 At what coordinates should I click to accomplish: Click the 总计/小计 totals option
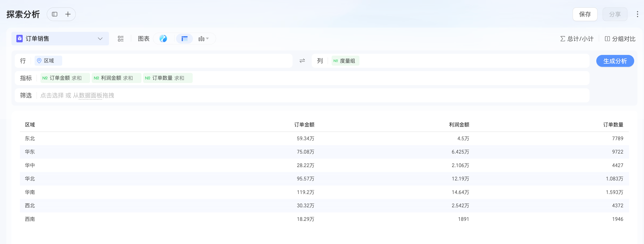(x=576, y=39)
